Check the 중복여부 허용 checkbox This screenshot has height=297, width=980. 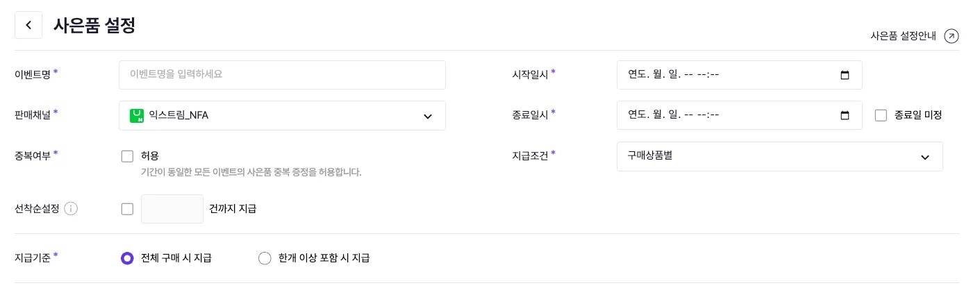click(127, 156)
